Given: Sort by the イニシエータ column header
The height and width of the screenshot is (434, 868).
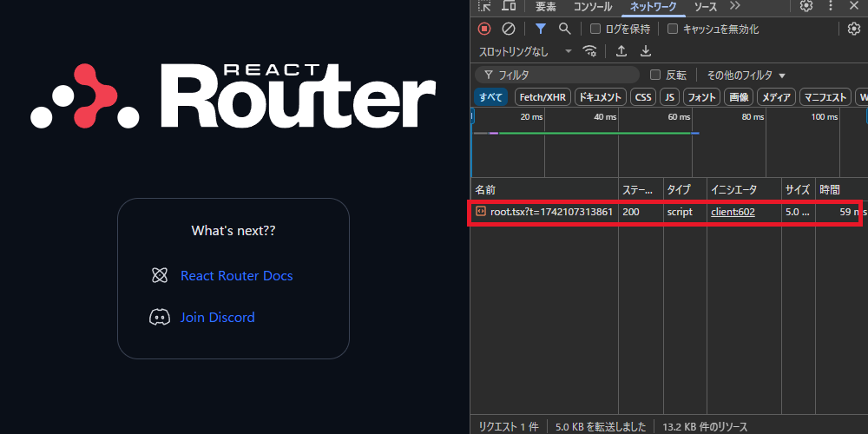Looking at the screenshot, I should [744, 190].
